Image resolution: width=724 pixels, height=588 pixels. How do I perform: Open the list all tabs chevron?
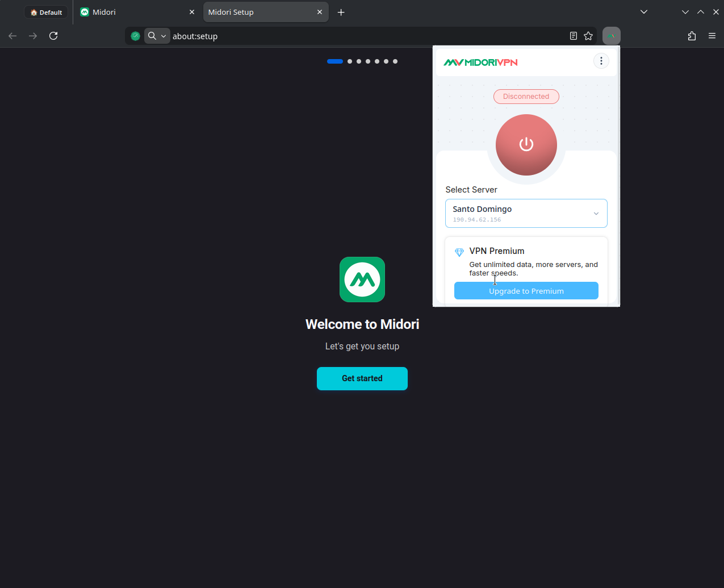point(644,12)
